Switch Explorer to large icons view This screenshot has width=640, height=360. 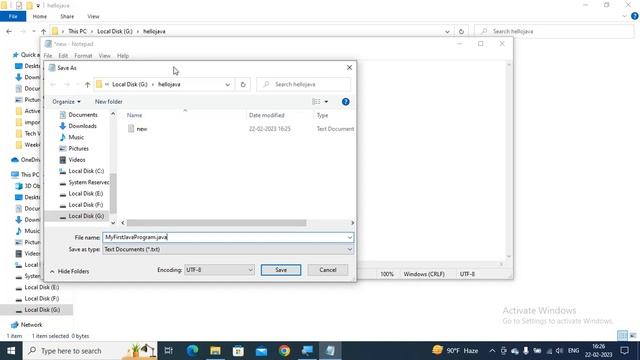coord(633,336)
